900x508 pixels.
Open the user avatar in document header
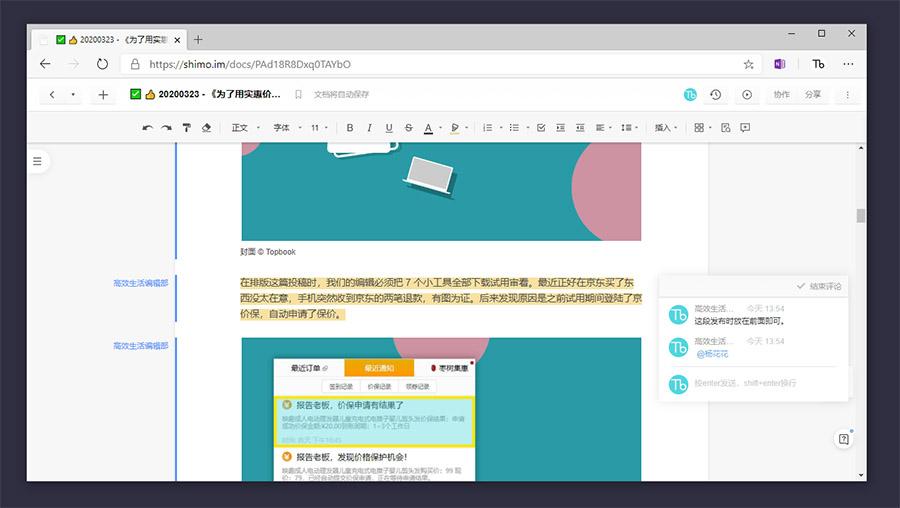pos(690,95)
